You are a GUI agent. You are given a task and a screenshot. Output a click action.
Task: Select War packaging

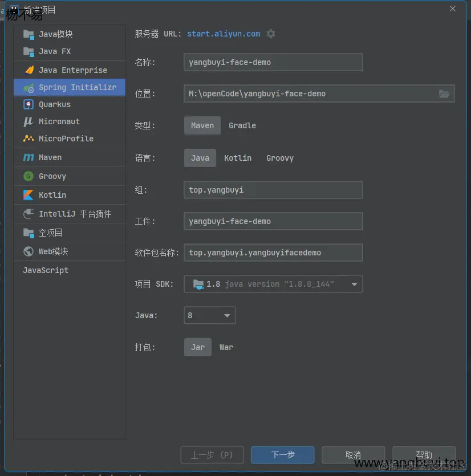pos(226,347)
